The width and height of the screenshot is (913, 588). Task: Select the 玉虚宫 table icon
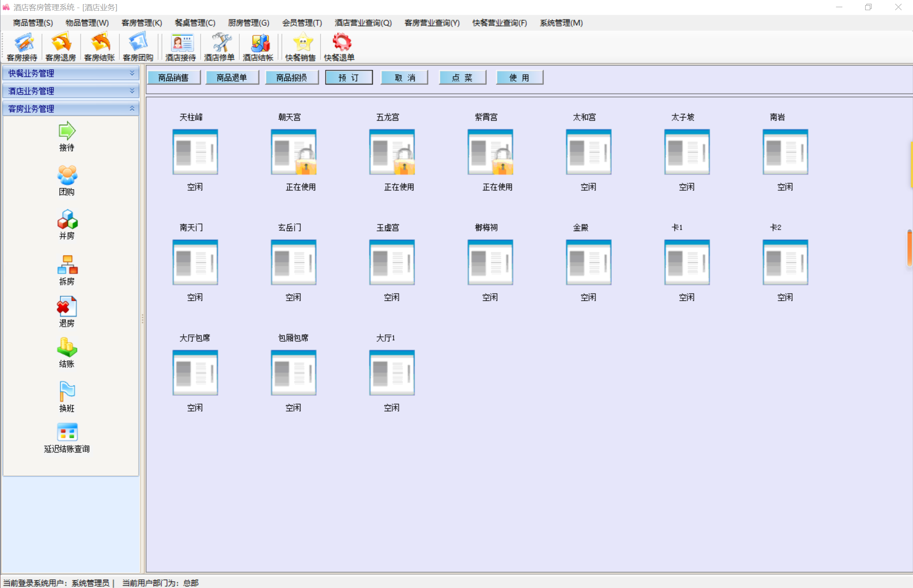click(x=392, y=262)
